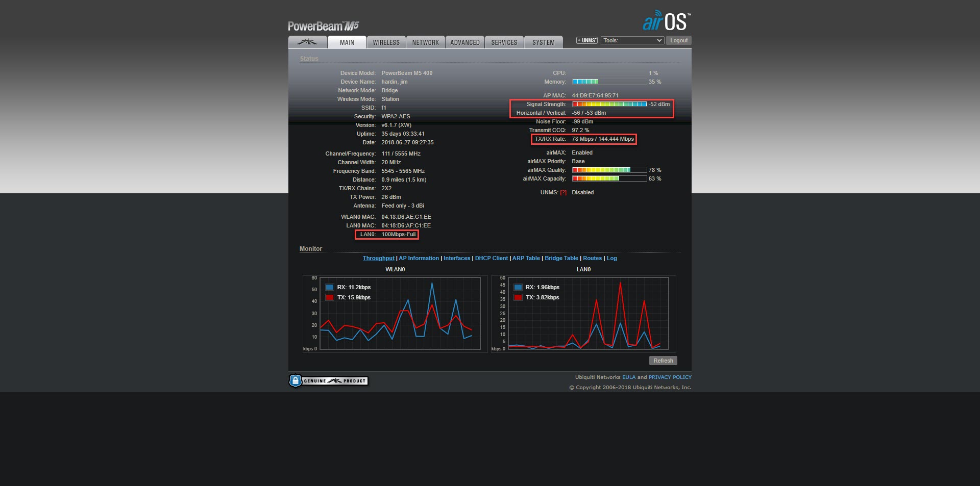Open the Ubiquiti logo tab
The width and height of the screenshot is (980, 486).
click(x=307, y=42)
